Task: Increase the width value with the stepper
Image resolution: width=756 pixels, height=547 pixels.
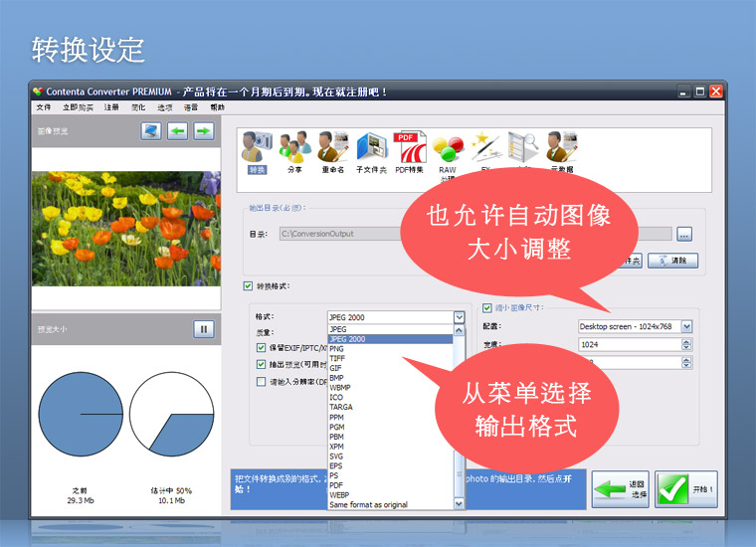Action: tap(686, 341)
